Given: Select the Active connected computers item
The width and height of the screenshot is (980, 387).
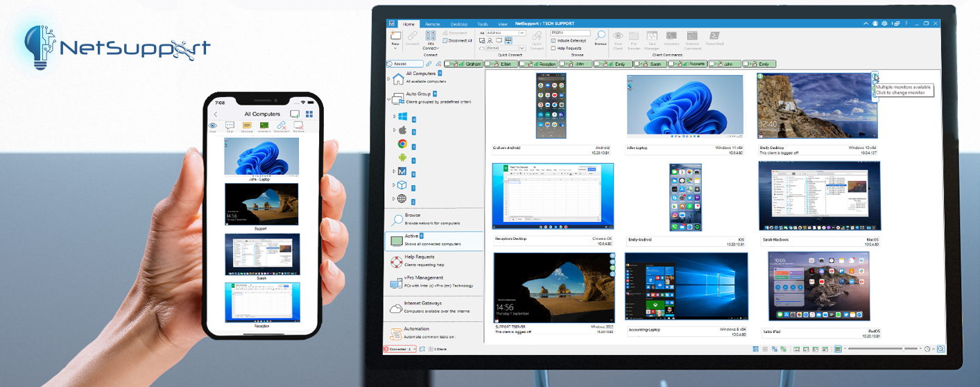Looking at the screenshot, I should (434, 240).
